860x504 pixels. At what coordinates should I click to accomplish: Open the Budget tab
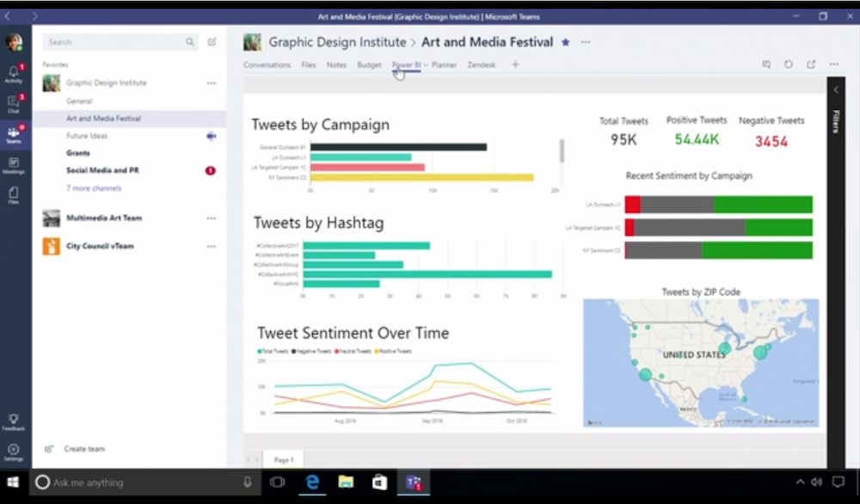369,65
